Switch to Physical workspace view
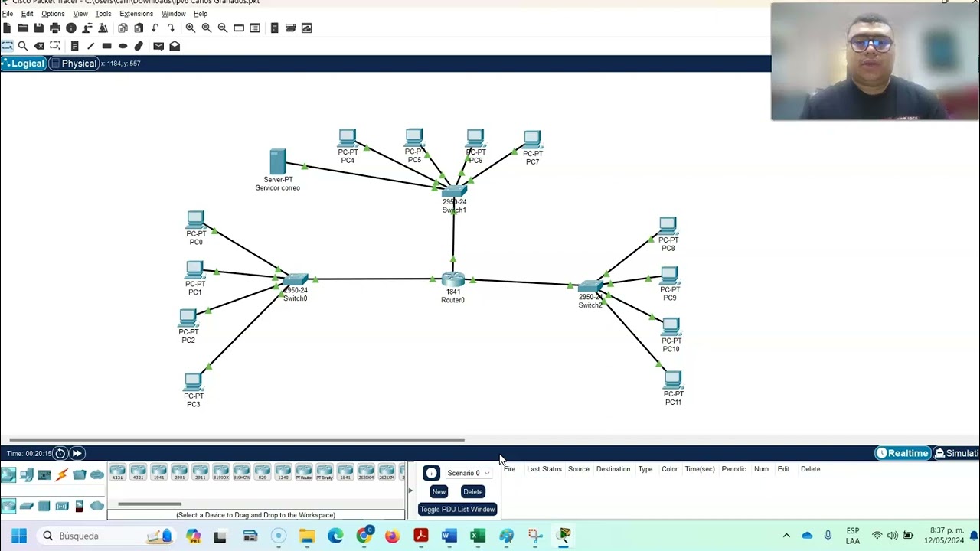The image size is (980, 551). point(74,64)
